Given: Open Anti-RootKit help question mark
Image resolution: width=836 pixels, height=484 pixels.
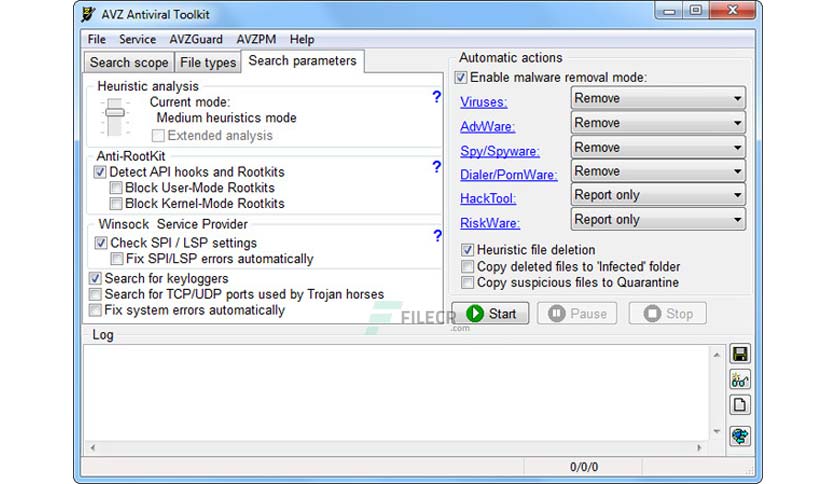Looking at the screenshot, I should pyautogui.click(x=437, y=167).
